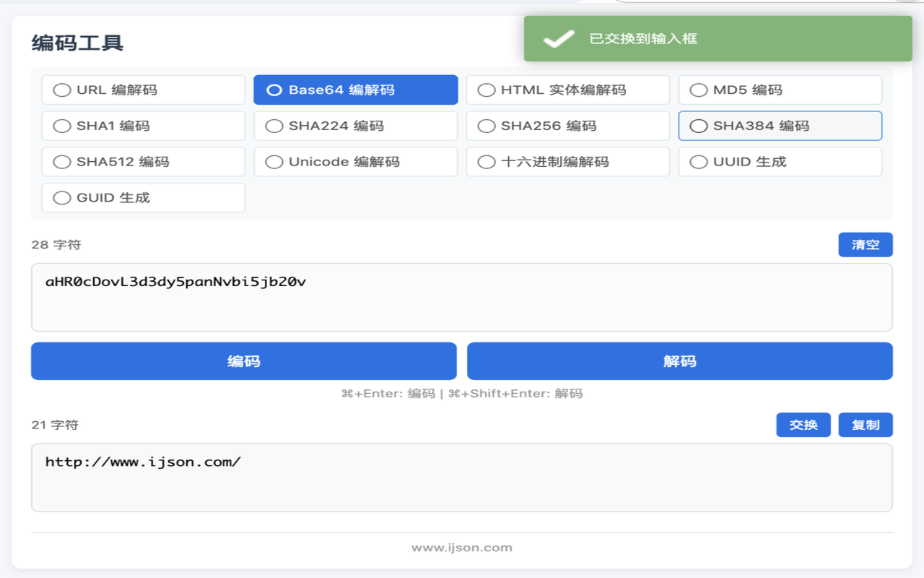Pick the SHA512 编码 option
This screenshot has height=578, width=924.
point(144,162)
